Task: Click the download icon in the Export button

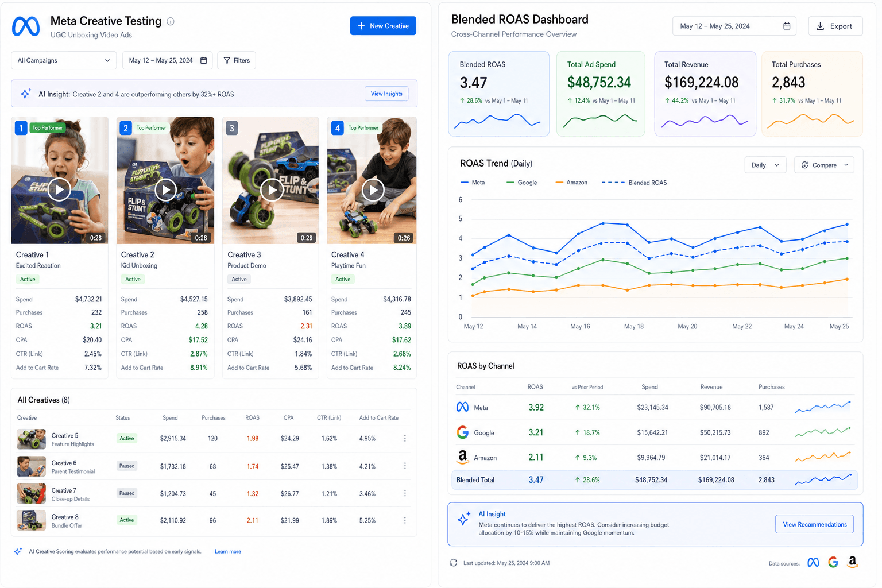Action: pyautogui.click(x=820, y=26)
